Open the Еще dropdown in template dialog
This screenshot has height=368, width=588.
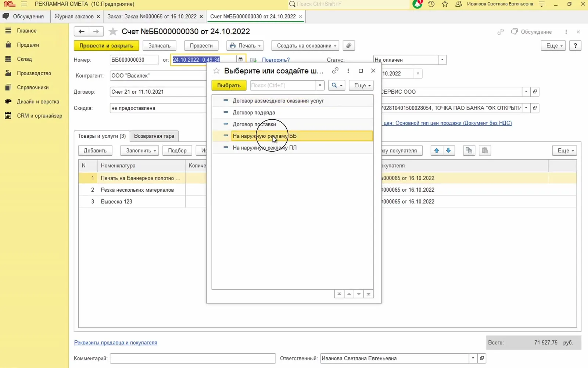tap(361, 85)
